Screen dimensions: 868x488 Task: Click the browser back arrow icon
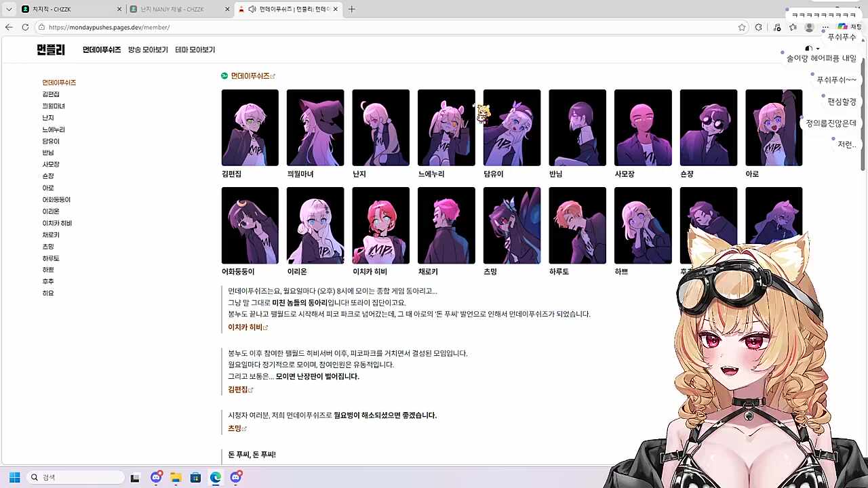click(7, 27)
